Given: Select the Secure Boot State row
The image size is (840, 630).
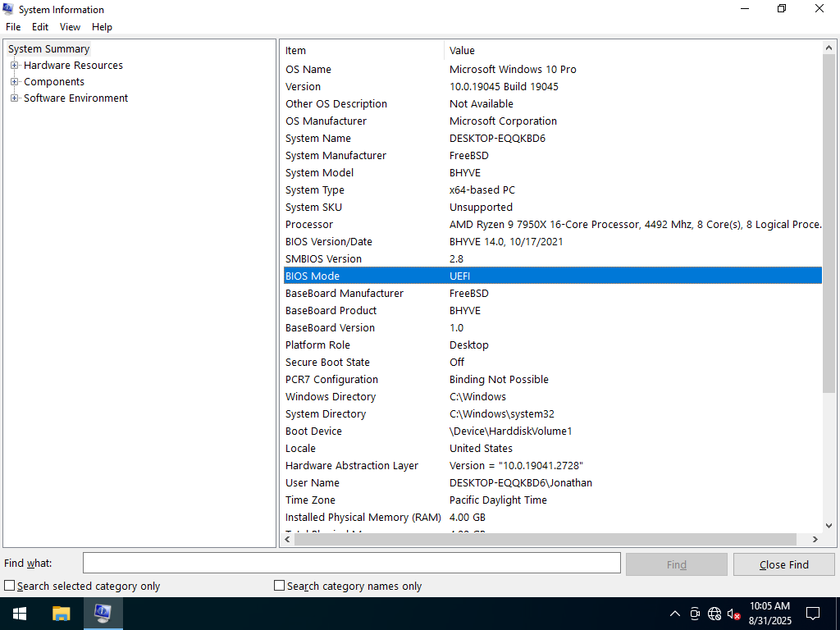Looking at the screenshot, I should click(x=552, y=362).
